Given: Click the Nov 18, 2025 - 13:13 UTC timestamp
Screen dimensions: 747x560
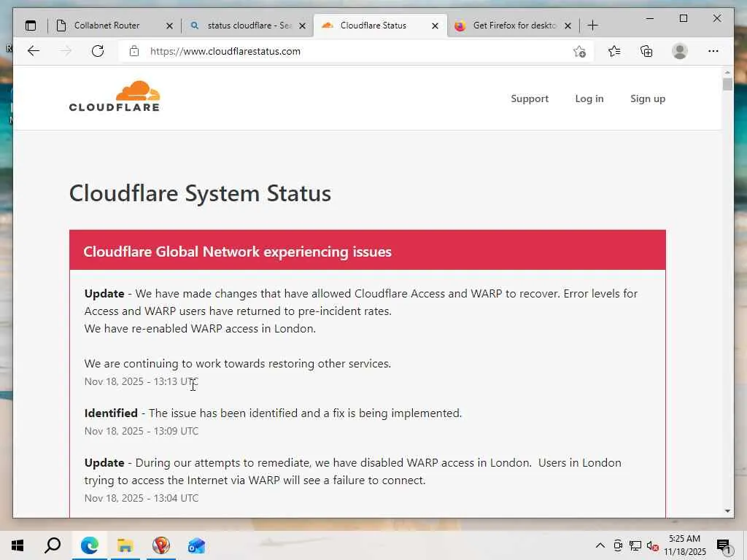Looking at the screenshot, I should 142,381.
